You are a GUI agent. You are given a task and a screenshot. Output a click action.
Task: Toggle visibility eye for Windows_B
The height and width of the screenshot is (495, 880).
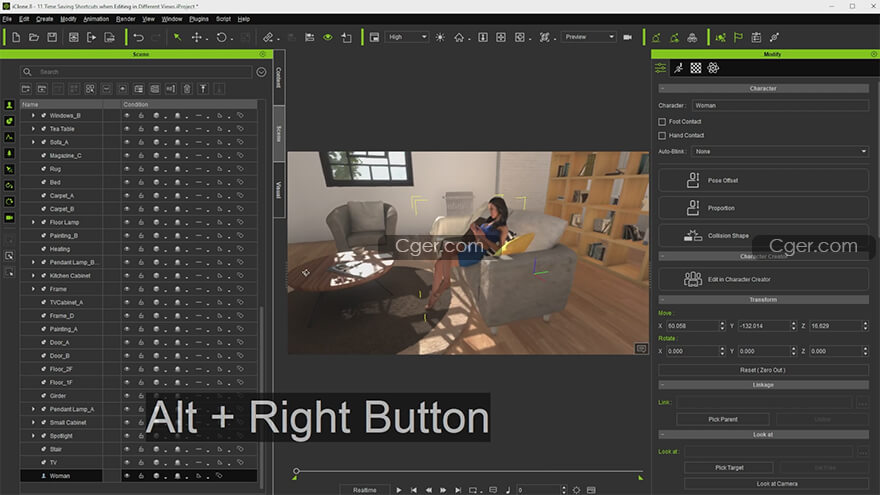pyautogui.click(x=127, y=116)
